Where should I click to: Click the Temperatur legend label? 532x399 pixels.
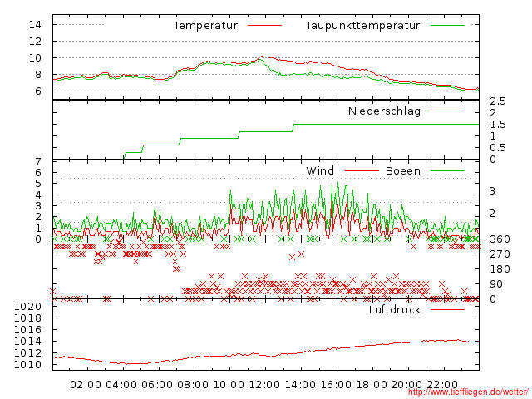click(205, 26)
